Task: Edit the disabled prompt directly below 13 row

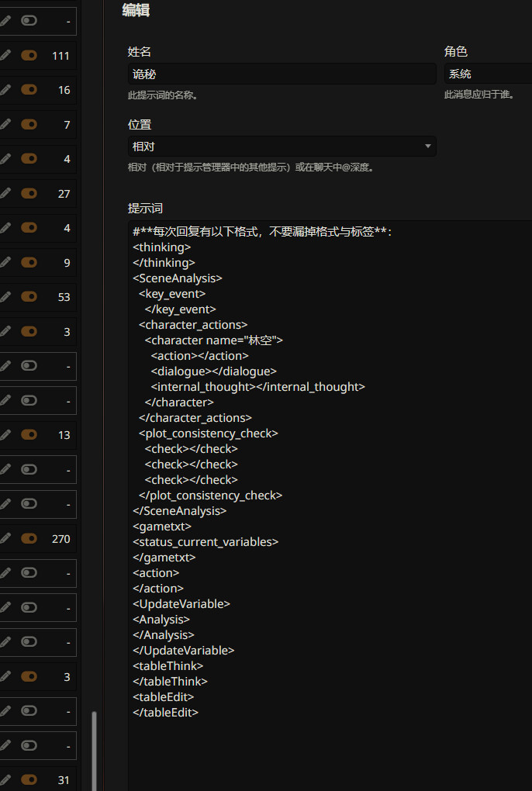Action: point(5,470)
